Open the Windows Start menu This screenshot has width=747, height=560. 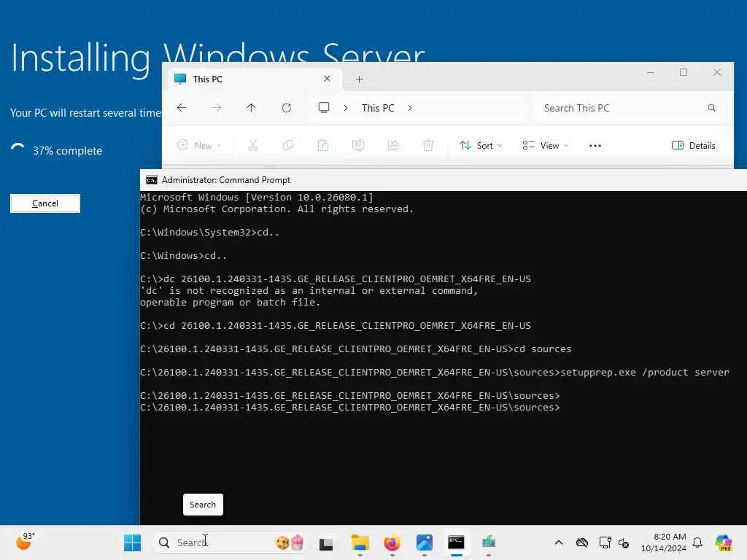(x=132, y=542)
